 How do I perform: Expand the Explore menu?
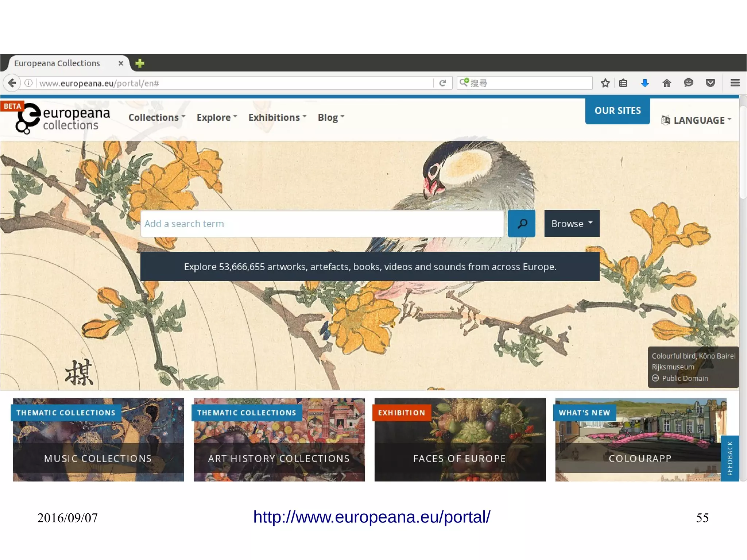[x=217, y=117]
